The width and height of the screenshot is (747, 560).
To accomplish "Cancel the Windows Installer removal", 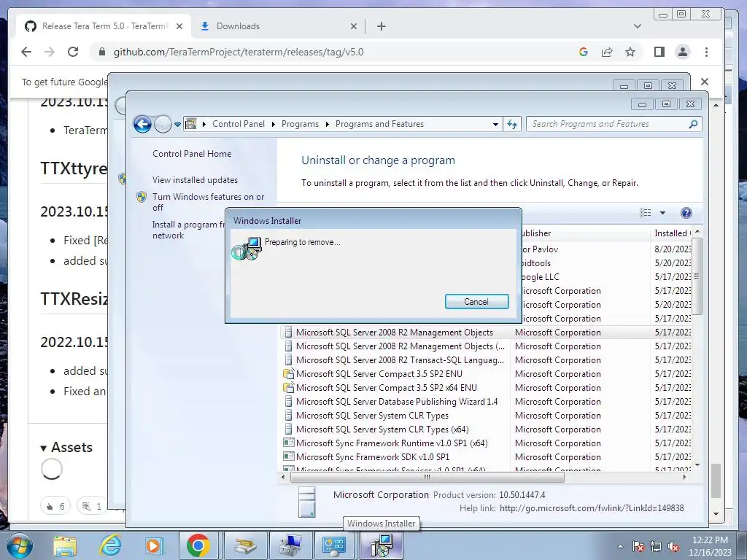I will pyautogui.click(x=476, y=301).
